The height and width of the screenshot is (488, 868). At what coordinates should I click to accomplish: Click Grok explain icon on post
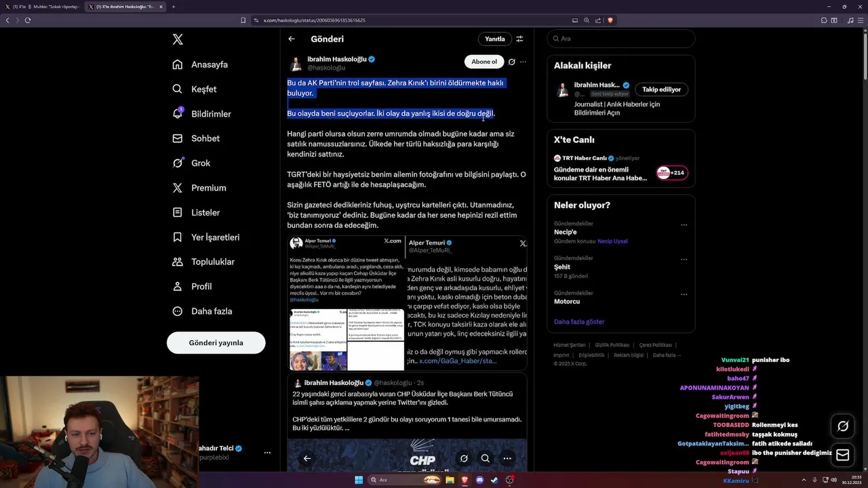tap(512, 62)
